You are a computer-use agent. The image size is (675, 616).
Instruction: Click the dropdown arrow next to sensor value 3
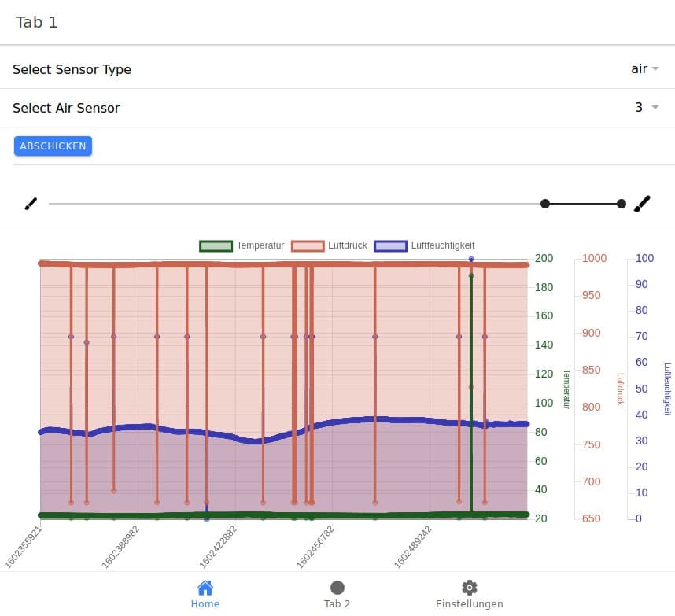[655, 108]
